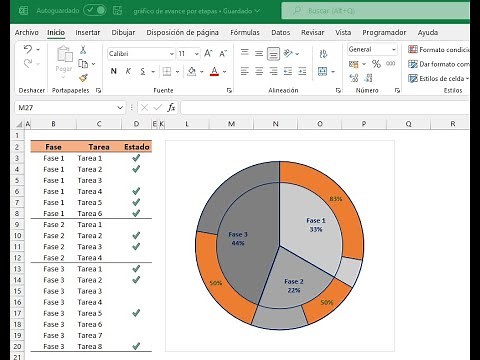Screen dimensions: 480x360
Task: Click Formato condicional button
Action: 438,49
